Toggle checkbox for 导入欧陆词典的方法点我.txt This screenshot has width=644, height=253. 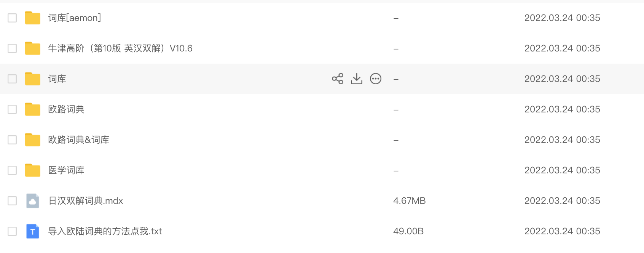[12, 231]
